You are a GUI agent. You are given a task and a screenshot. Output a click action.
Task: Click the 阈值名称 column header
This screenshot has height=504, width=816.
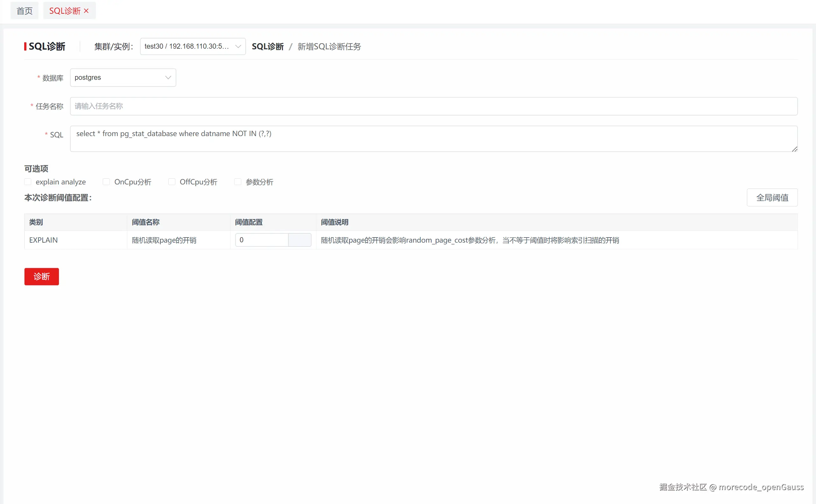145,222
